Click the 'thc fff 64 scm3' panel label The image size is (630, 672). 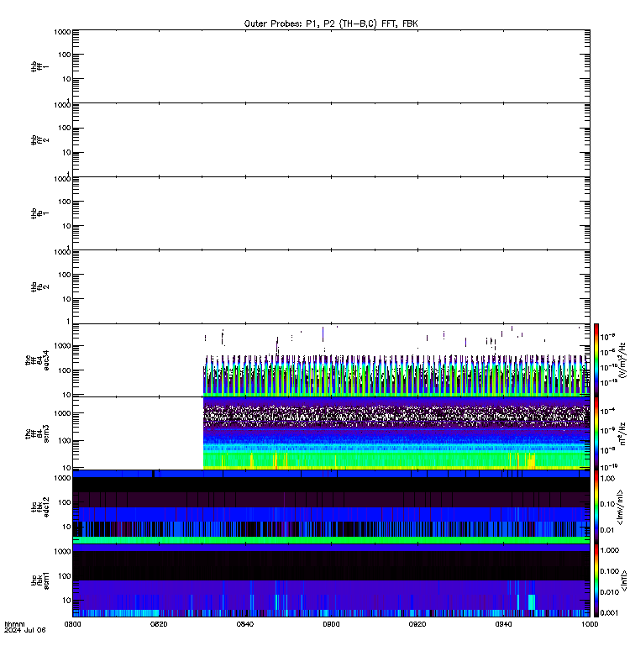[37, 433]
